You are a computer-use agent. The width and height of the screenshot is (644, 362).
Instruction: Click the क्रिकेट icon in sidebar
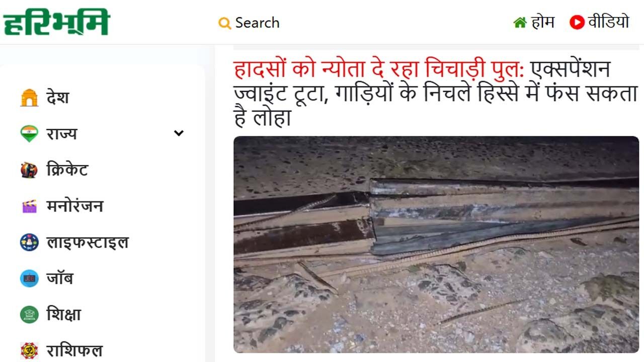pyautogui.click(x=29, y=170)
